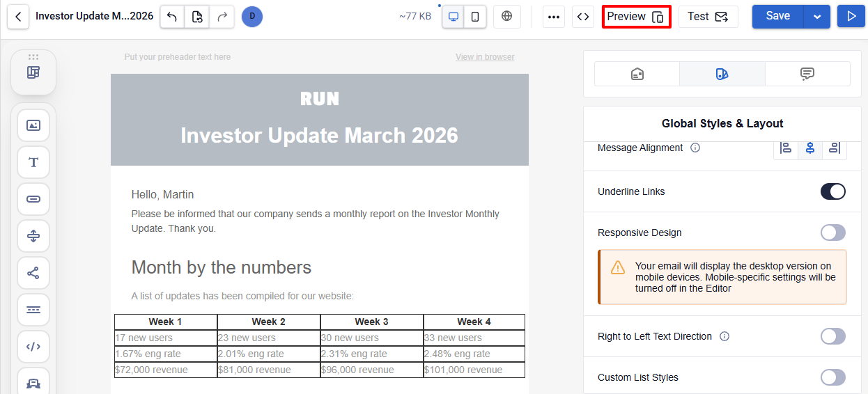Image resolution: width=868 pixels, height=394 pixels.
Task: Open the globe language settings
Action: click(507, 17)
